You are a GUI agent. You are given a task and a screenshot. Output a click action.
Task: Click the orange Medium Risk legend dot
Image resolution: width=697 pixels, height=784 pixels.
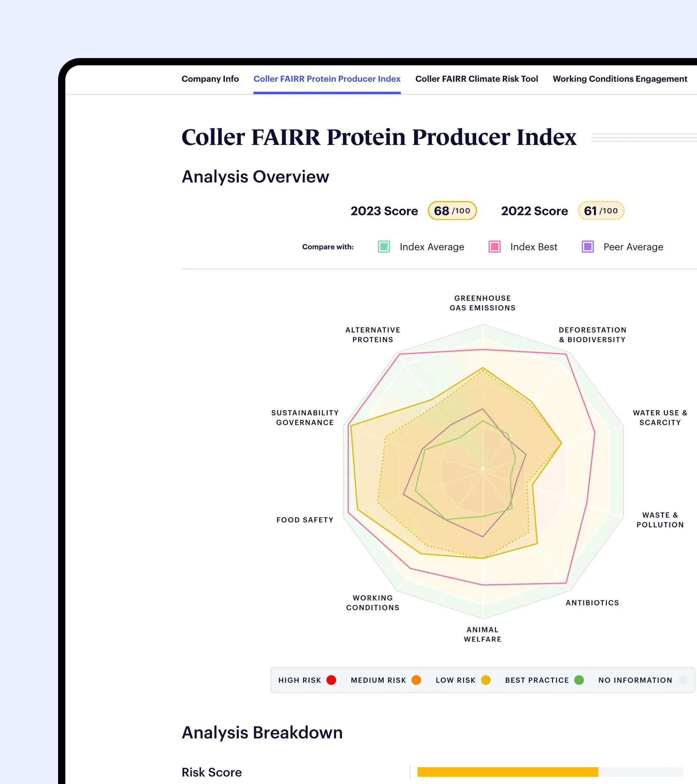click(x=416, y=680)
